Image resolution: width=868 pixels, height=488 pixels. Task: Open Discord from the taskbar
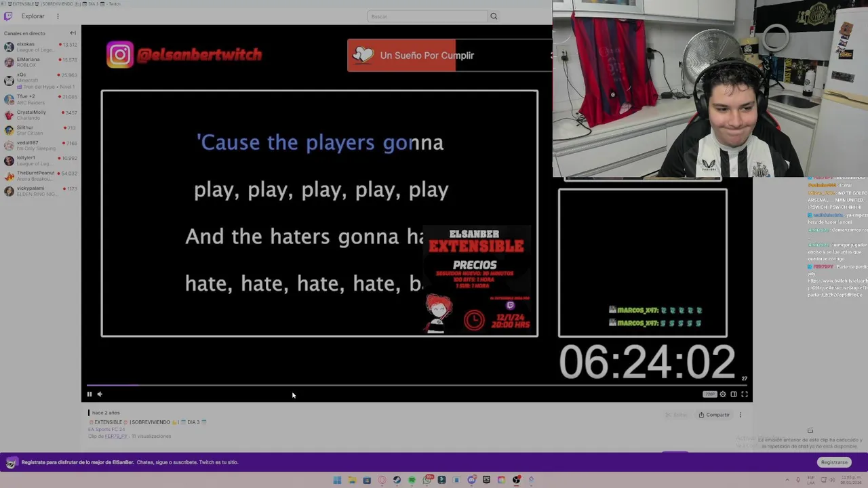pyautogui.click(x=472, y=480)
